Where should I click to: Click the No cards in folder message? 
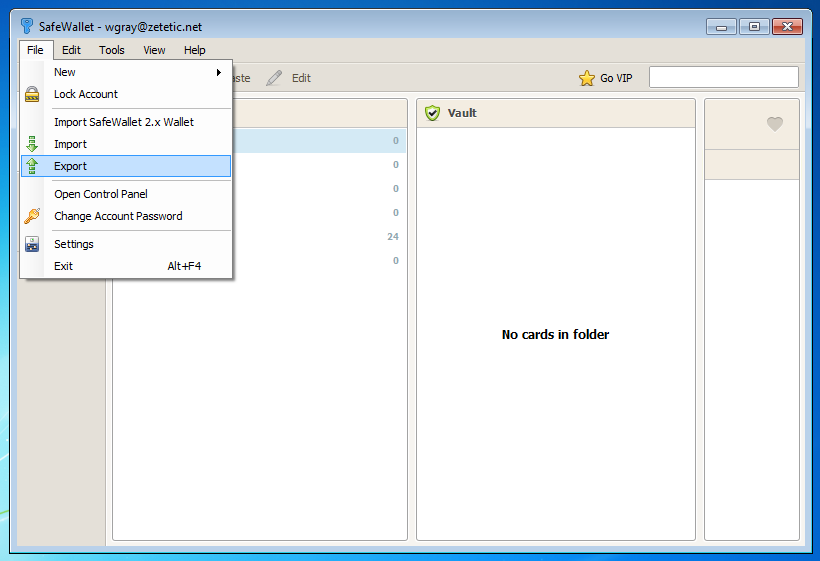pyautogui.click(x=555, y=335)
